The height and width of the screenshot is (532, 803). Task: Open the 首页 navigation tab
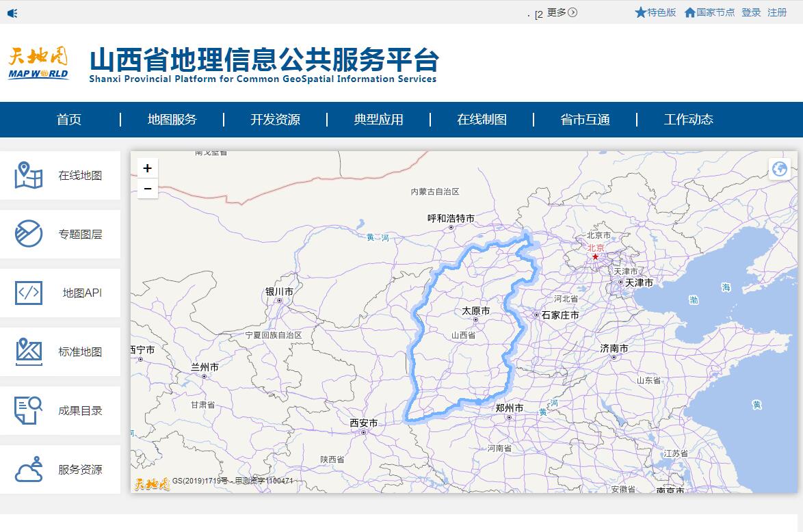(69, 120)
